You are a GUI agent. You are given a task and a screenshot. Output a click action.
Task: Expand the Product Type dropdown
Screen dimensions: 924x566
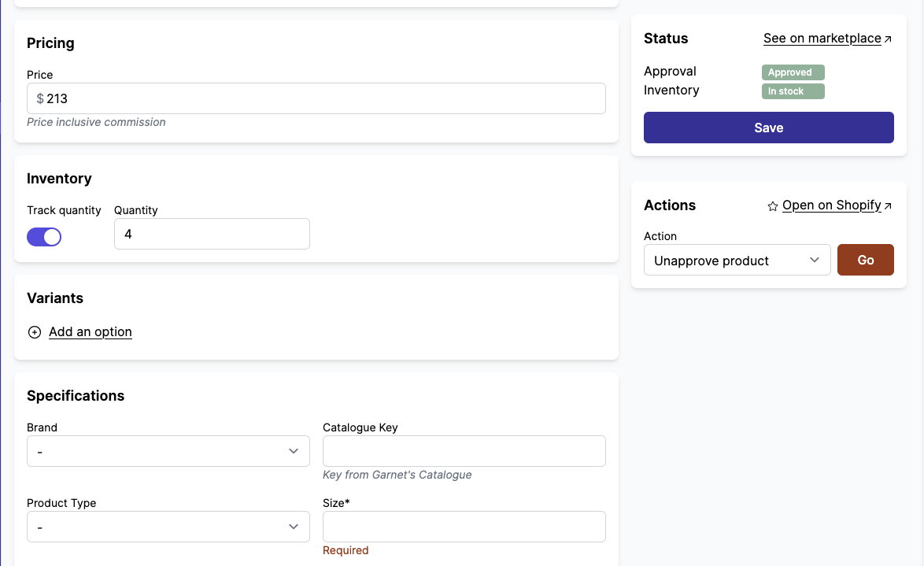[x=168, y=527]
